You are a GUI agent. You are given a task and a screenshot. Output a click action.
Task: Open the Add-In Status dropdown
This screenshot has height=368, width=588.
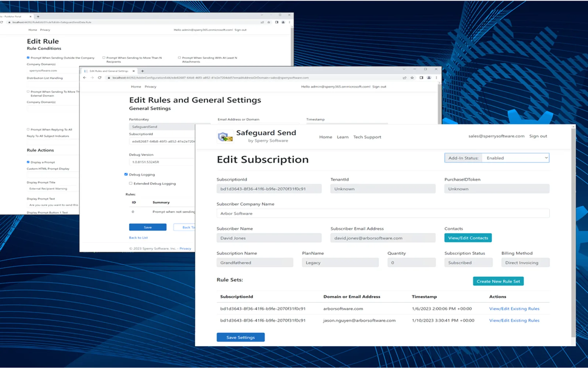click(x=515, y=158)
